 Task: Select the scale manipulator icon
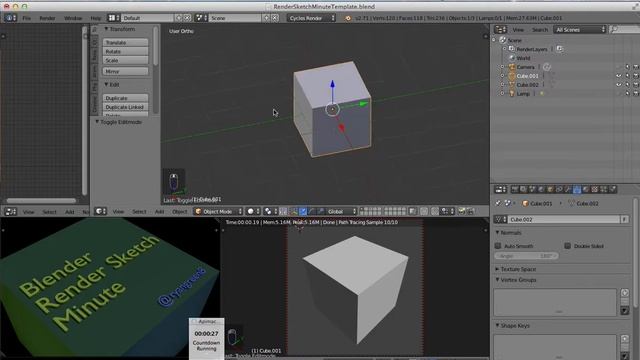321,211
